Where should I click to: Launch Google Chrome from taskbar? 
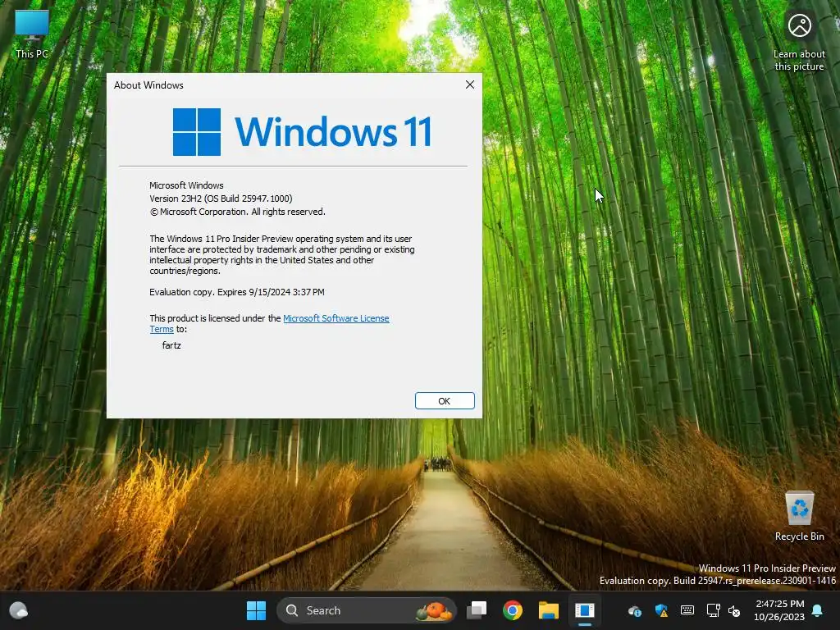pyautogui.click(x=512, y=610)
